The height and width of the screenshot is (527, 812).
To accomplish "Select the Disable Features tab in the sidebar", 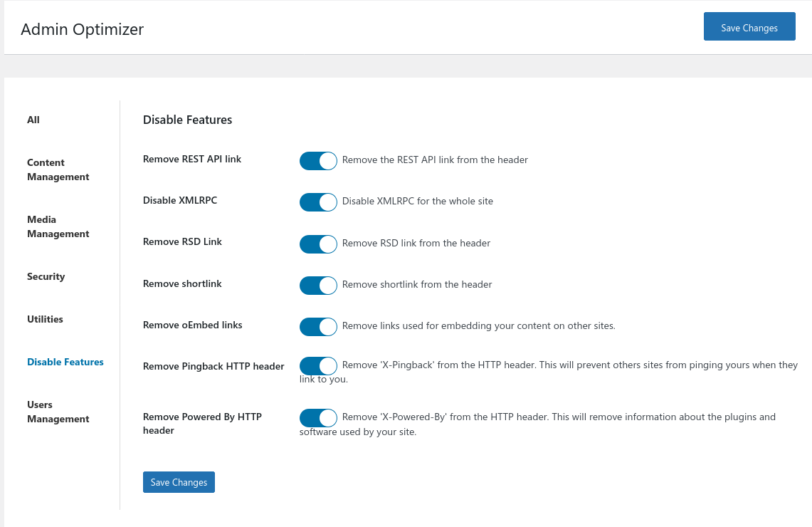I will pyautogui.click(x=65, y=362).
